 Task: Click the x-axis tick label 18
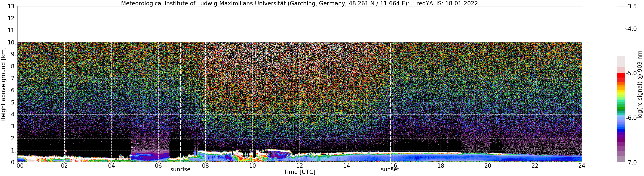pos(441,166)
